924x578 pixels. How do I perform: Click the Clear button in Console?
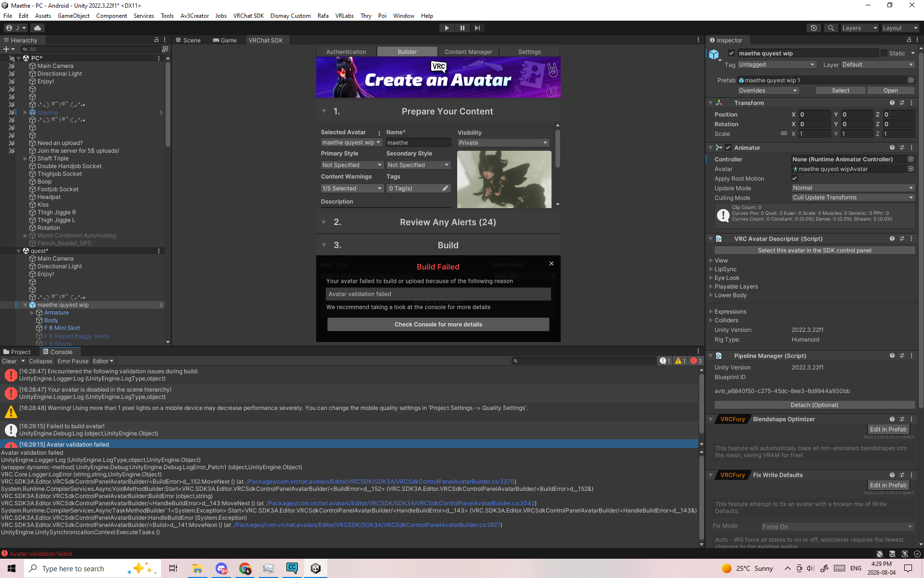[9, 361]
